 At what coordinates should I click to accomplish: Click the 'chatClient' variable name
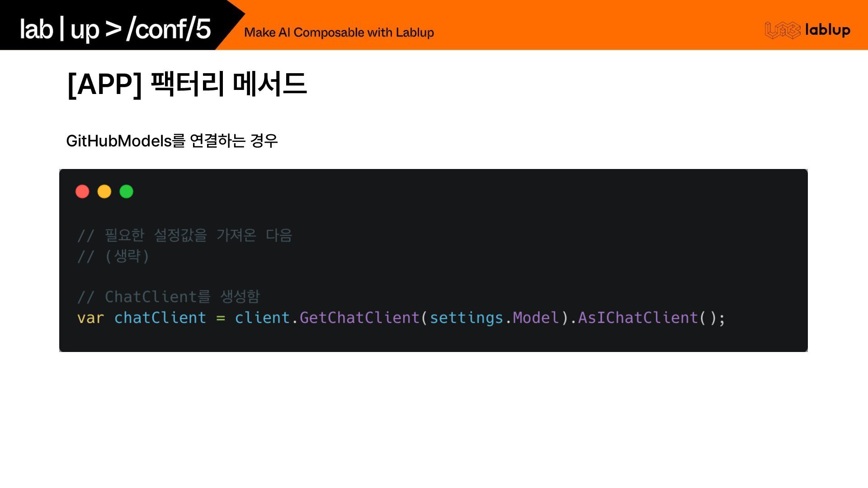(x=160, y=318)
